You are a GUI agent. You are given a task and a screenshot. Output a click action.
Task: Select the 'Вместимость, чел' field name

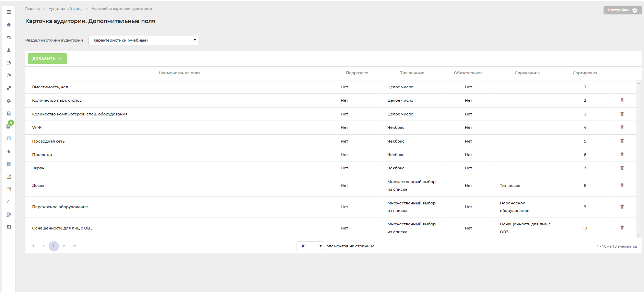[50, 87]
